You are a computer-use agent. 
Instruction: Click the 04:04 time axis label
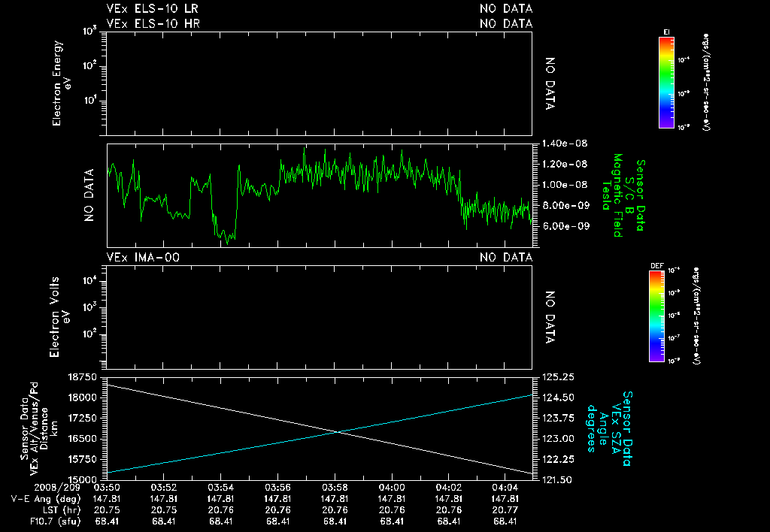[x=506, y=488]
